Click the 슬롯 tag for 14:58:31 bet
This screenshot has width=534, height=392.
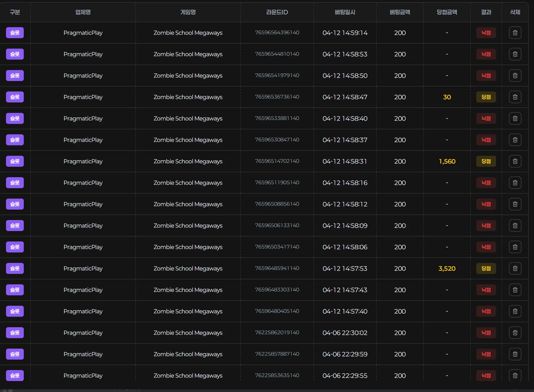pos(15,161)
